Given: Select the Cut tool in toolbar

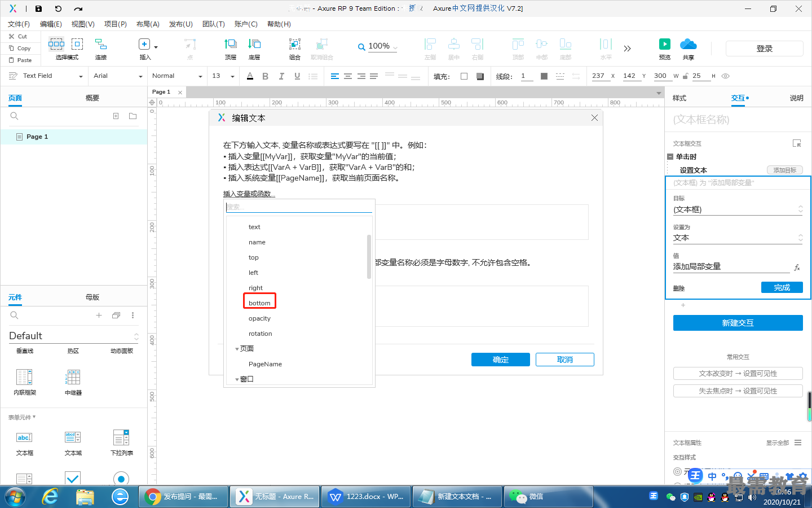Looking at the screenshot, I should [18, 36].
